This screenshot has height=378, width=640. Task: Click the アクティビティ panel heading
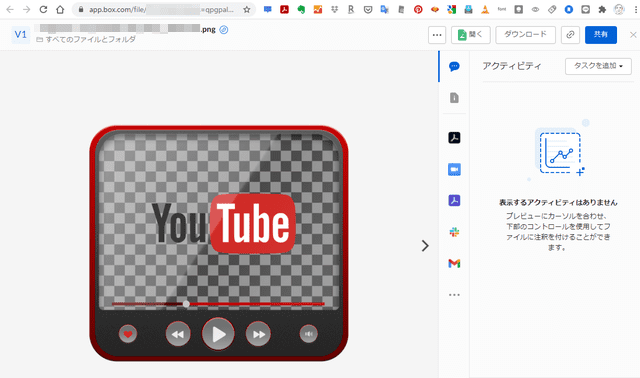512,66
